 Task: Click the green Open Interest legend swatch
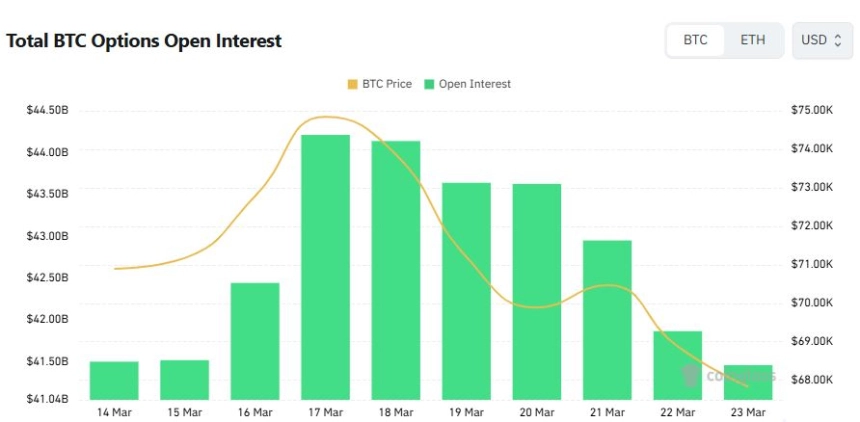[x=429, y=84]
